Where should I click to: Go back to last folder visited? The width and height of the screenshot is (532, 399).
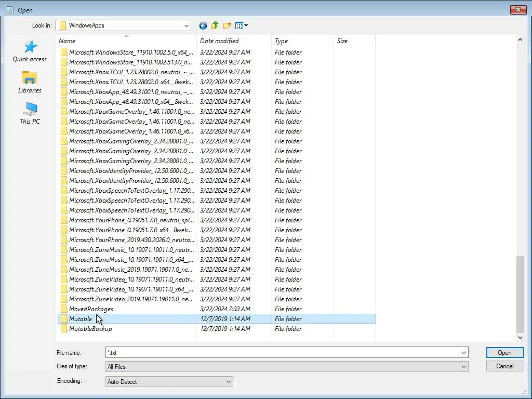(x=203, y=25)
